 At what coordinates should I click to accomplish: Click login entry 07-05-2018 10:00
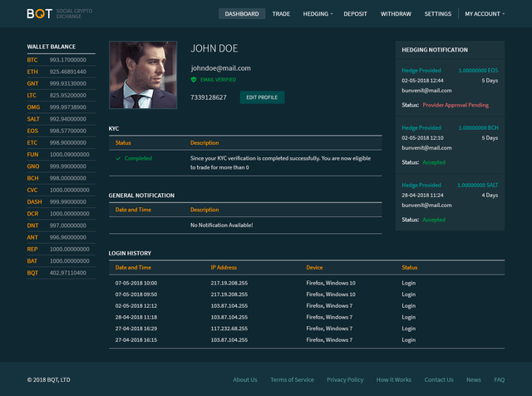pos(136,283)
